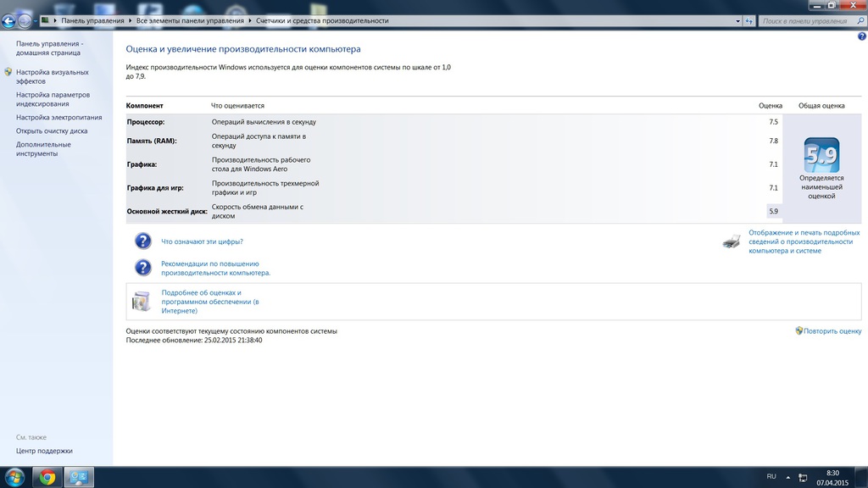
Task: Click the 'Графика для игр:' row label
Action: (x=155, y=187)
